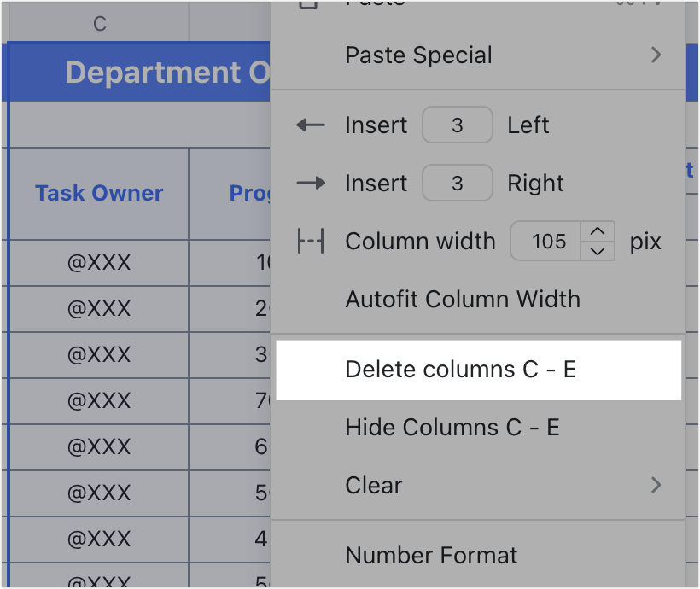Click the Insert Left count field showing 3
This screenshot has height=589, width=700.
[x=458, y=125]
